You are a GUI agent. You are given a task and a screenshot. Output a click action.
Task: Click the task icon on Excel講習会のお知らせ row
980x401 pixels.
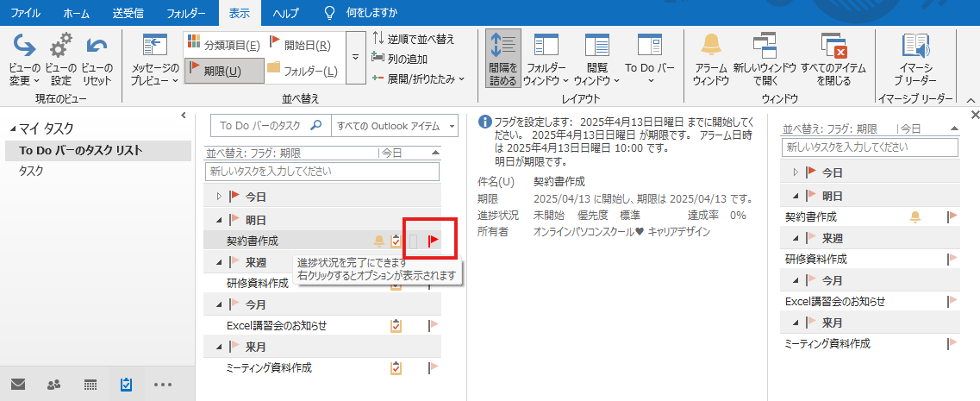click(x=396, y=325)
